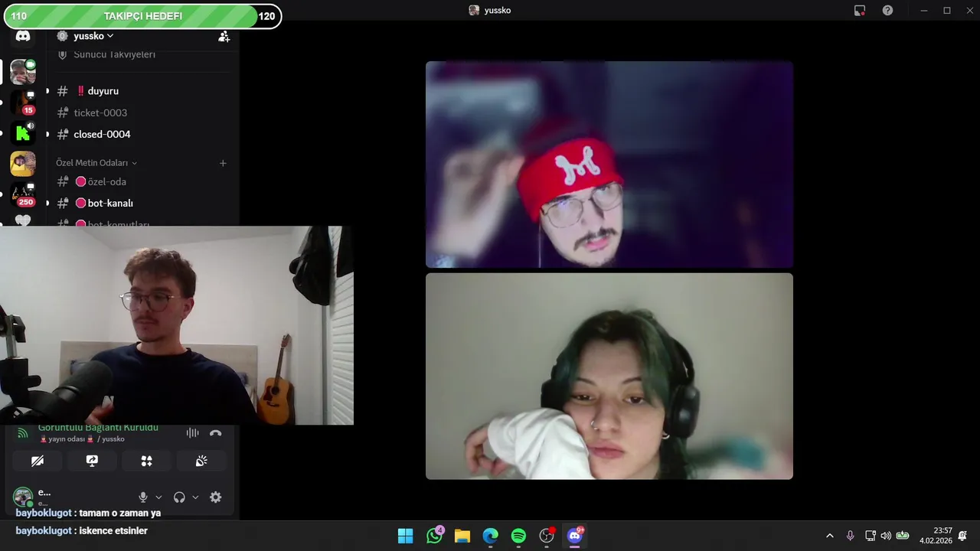Viewport: 980px width, 551px height.
Task: Open Microsoft Edge from the taskbar
Action: point(491,536)
